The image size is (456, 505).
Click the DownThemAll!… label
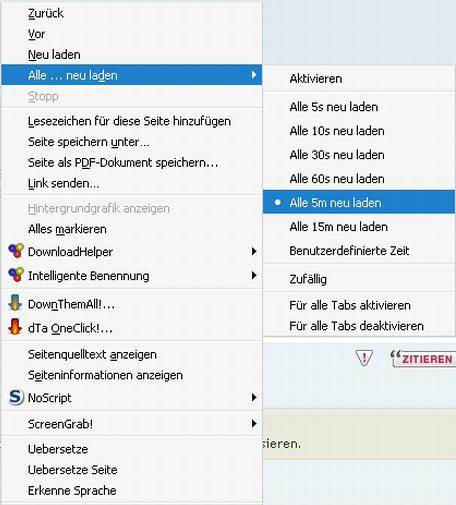(71, 304)
